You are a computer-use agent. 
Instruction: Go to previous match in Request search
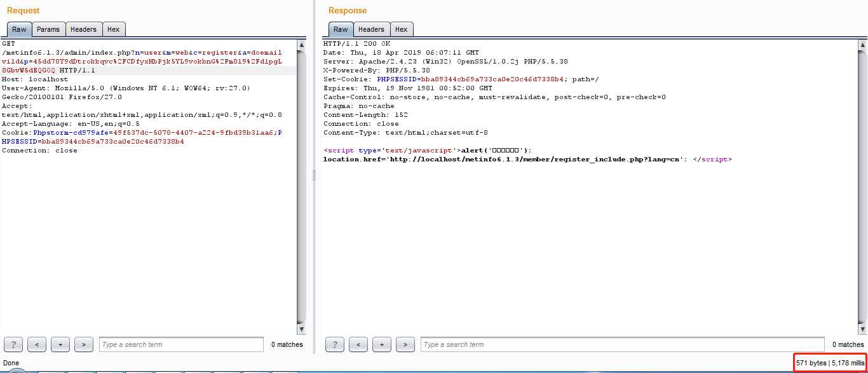37,344
